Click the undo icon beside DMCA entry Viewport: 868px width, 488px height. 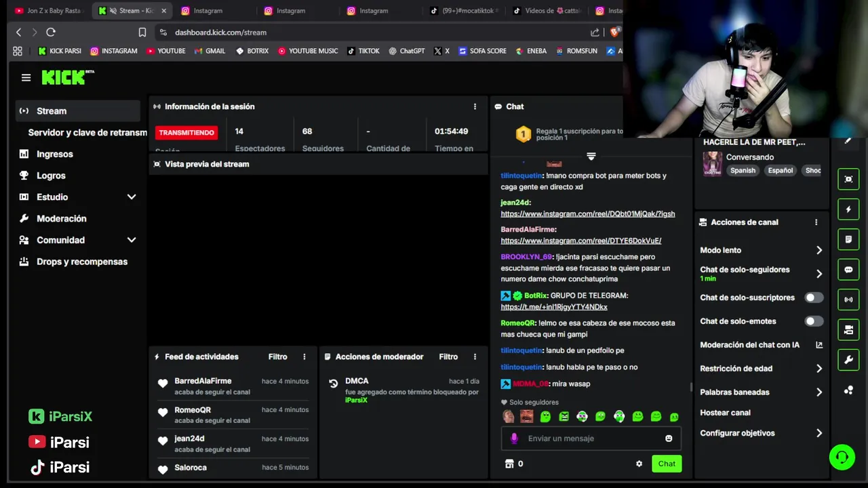point(333,383)
